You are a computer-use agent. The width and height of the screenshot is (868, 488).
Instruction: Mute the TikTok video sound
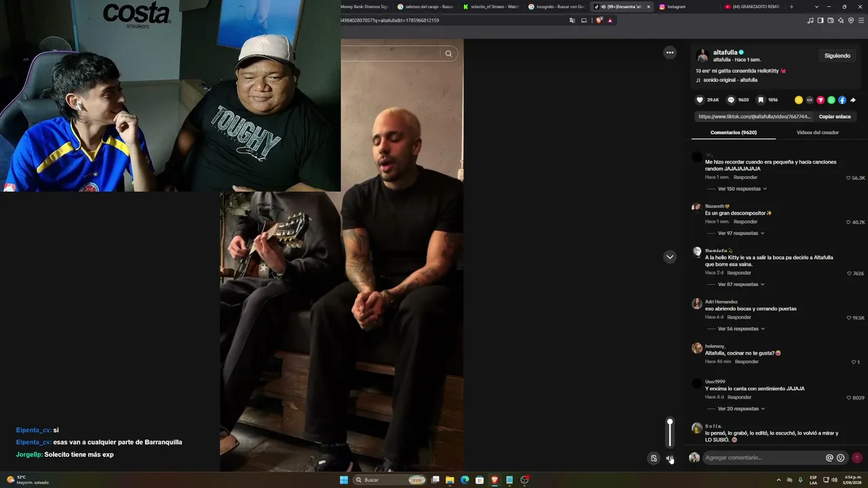coord(670,459)
